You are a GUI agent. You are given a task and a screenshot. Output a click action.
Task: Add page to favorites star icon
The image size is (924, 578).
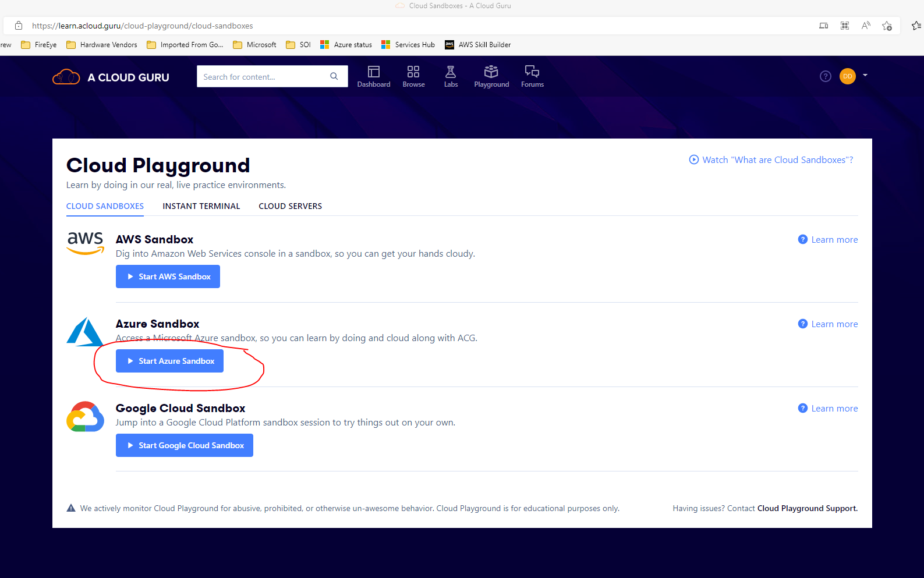tap(887, 26)
